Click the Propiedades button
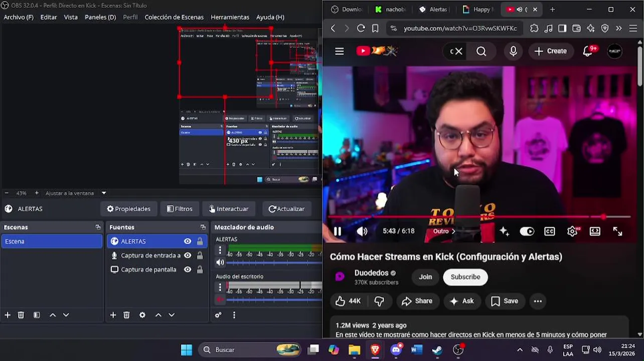Screen dimensions: 644x361 (x=129, y=209)
